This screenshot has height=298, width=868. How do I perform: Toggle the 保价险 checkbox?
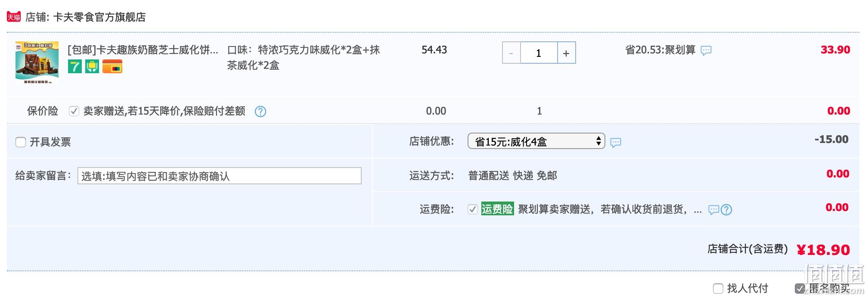(x=74, y=111)
